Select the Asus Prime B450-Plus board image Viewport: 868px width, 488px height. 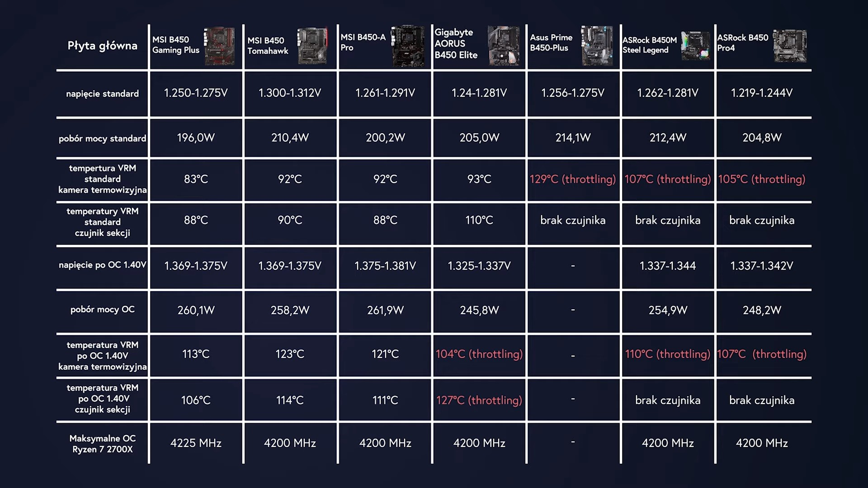pyautogui.click(x=596, y=46)
